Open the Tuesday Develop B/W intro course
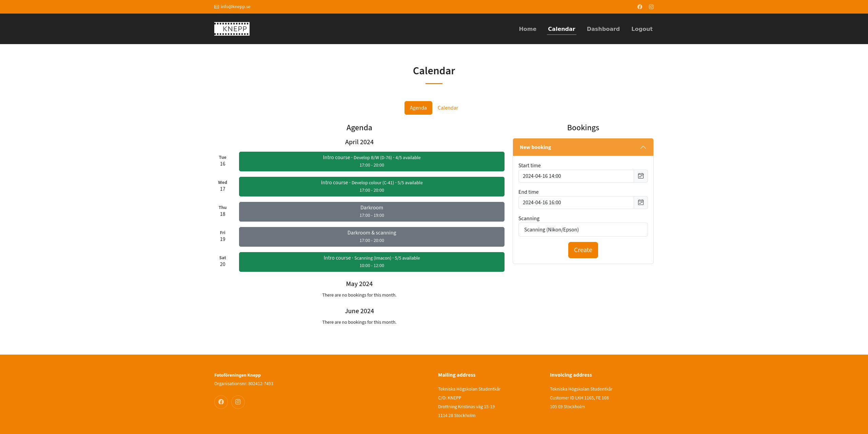Viewport: 868px width, 434px height. pos(372,162)
